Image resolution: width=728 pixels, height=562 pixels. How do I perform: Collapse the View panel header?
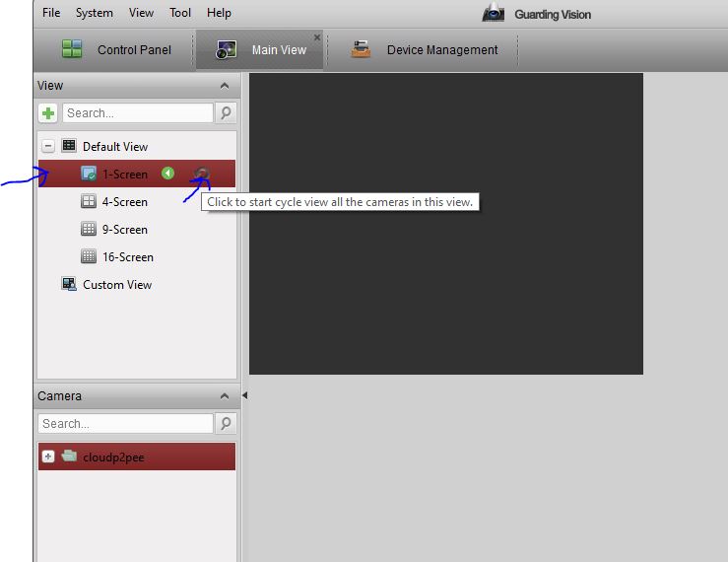pos(225,86)
